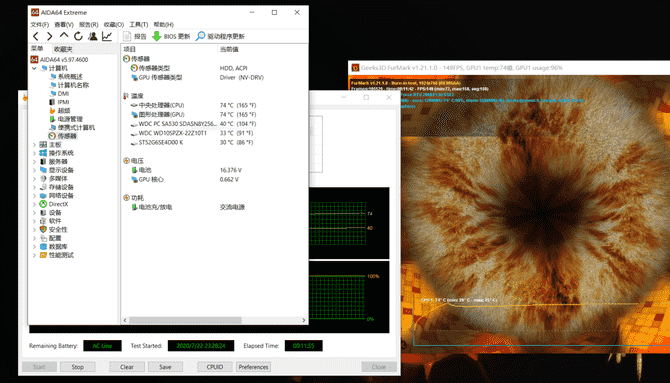Click the horizontal scrollbar thumb in the sensor list

pos(185,320)
